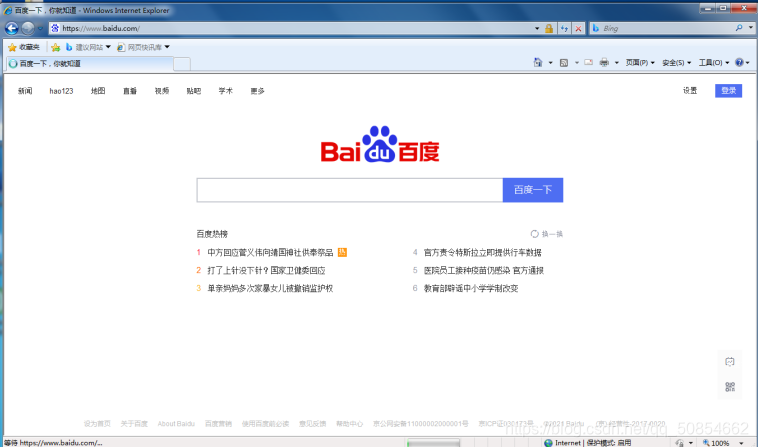Click the browser Back arrow button
The image size is (758, 447).
[12, 29]
